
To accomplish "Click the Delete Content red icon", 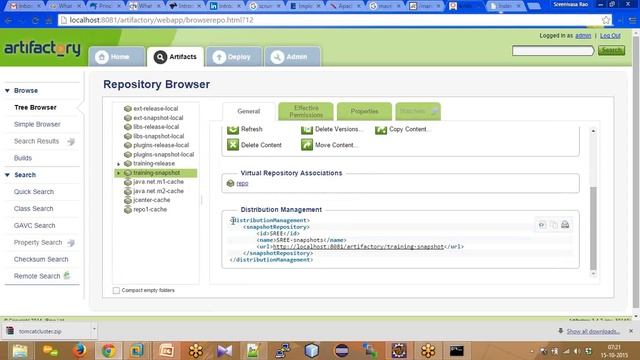I will [233, 145].
